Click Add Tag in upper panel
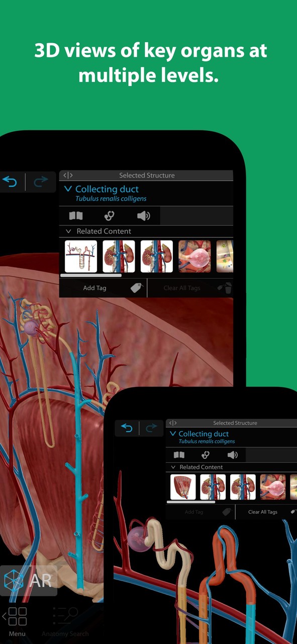 (x=94, y=288)
